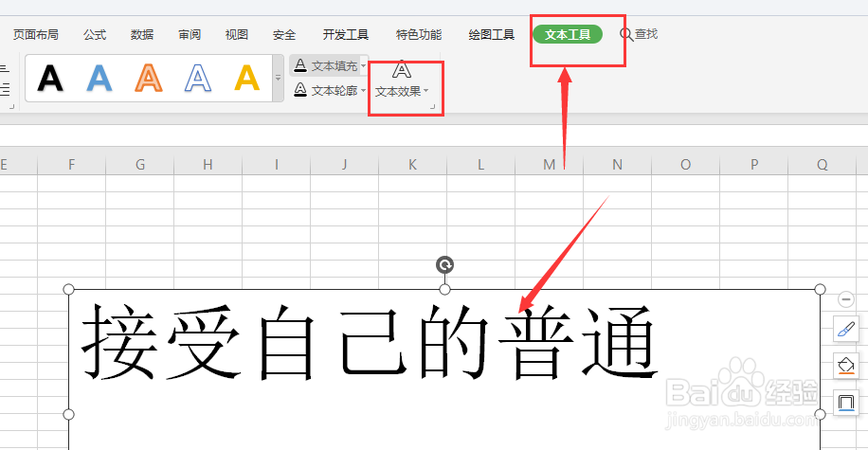
Task: Switch to the 特色功能 tab
Action: [x=419, y=34]
